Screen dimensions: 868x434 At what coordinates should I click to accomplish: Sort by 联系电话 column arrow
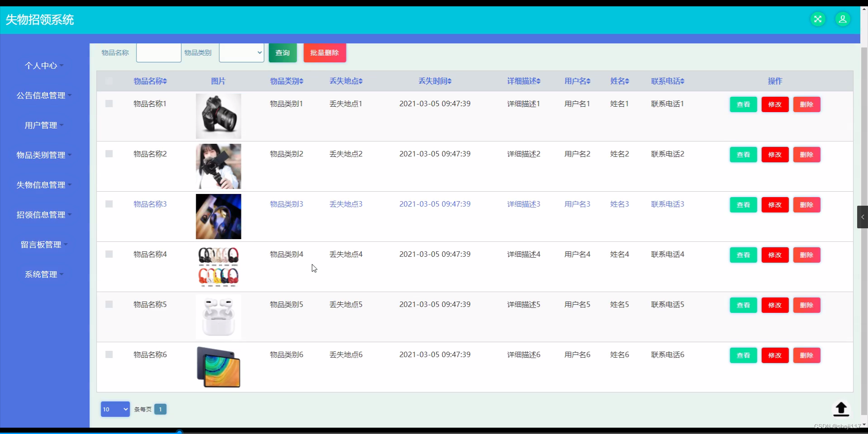pyautogui.click(x=667, y=81)
